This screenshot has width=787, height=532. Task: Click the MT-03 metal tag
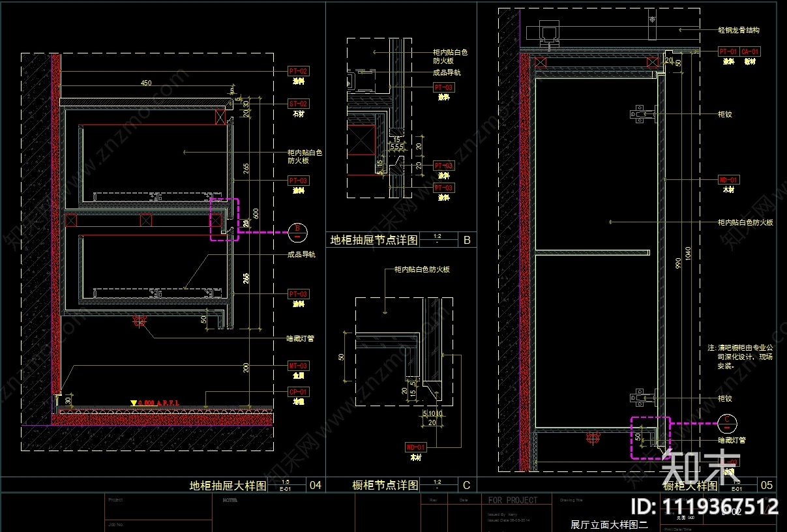click(298, 366)
